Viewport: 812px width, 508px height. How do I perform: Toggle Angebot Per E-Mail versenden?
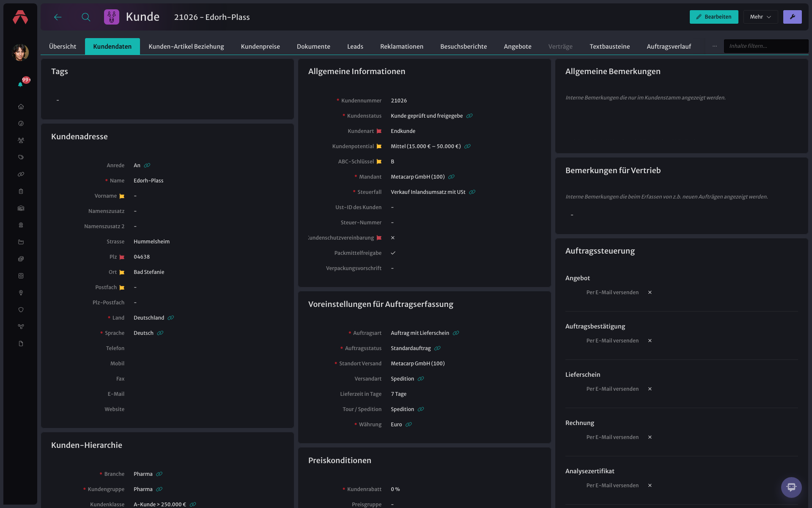pyautogui.click(x=650, y=293)
